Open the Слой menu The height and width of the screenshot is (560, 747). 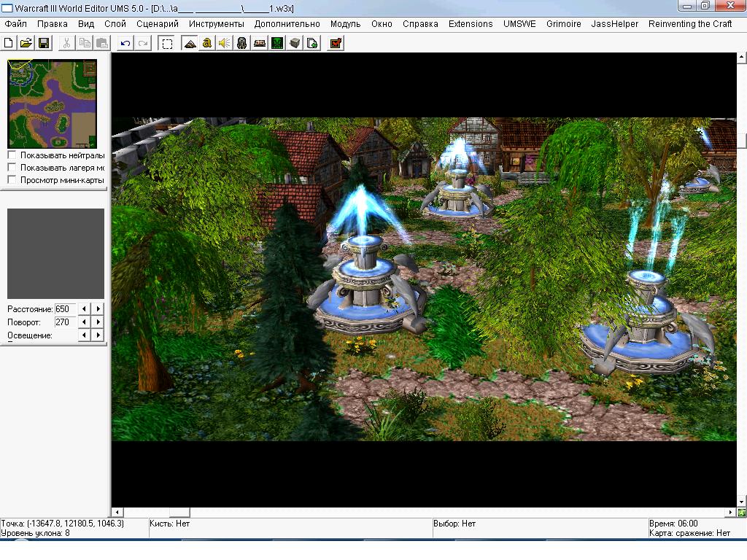[x=115, y=24]
